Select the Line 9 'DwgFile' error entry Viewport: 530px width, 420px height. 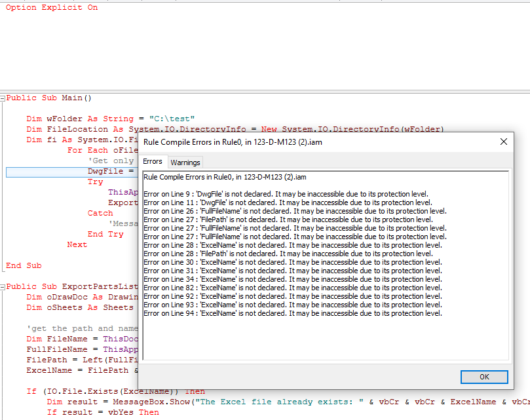[x=286, y=194]
